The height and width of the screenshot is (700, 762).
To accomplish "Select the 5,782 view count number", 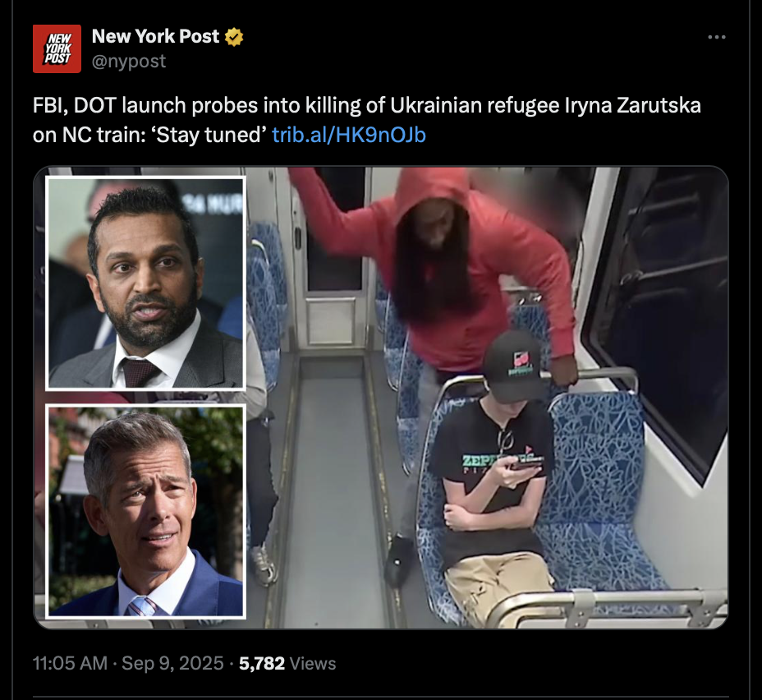I will [x=261, y=663].
